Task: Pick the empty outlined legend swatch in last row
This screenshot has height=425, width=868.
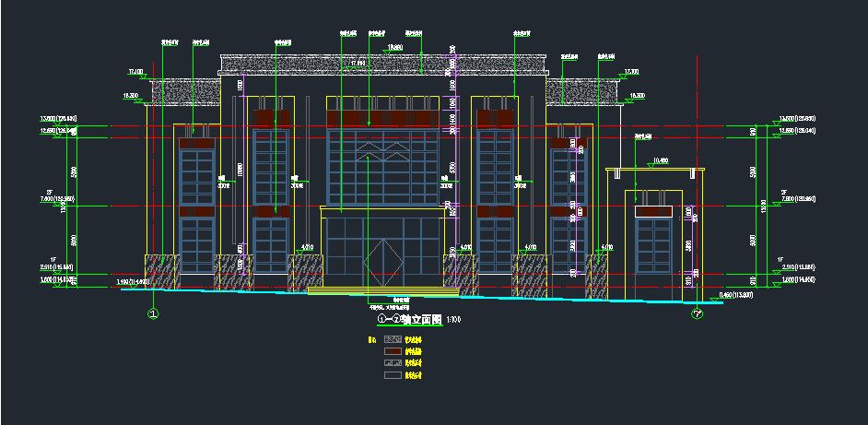Action: (393, 375)
